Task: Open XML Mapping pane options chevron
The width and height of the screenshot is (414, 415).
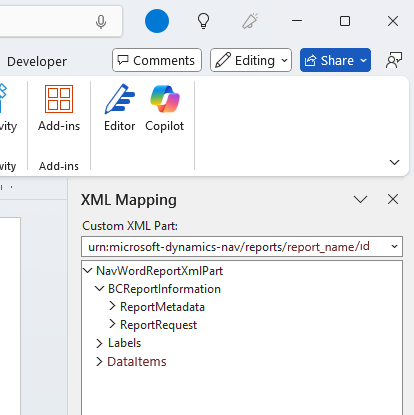Action: point(360,199)
